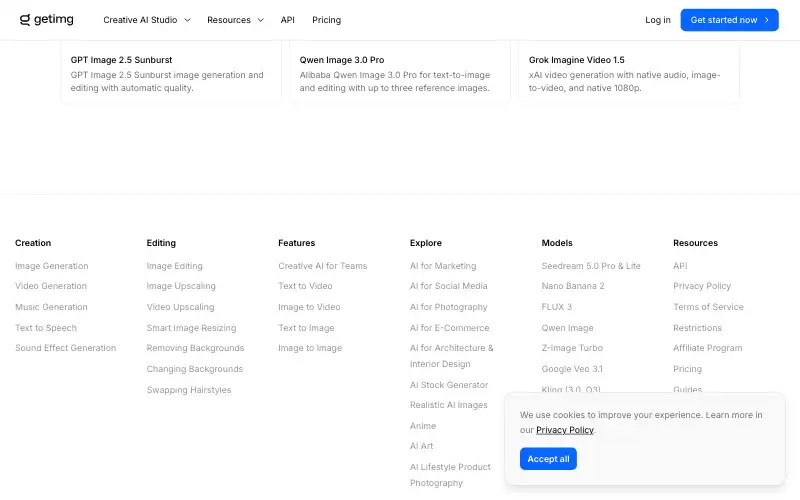This screenshot has height=500, width=800.
Task: Open Video Upscaling link
Action: coord(181,307)
